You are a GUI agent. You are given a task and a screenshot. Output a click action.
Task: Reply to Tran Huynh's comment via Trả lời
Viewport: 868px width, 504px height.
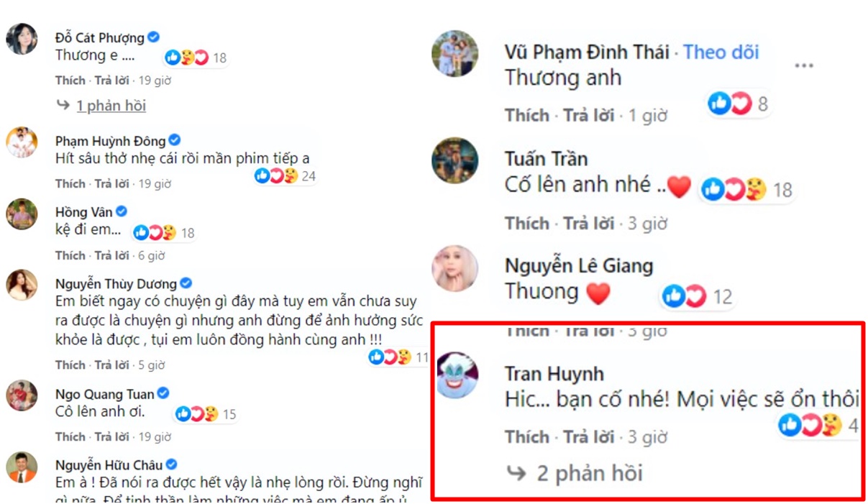[x=589, y=436]
